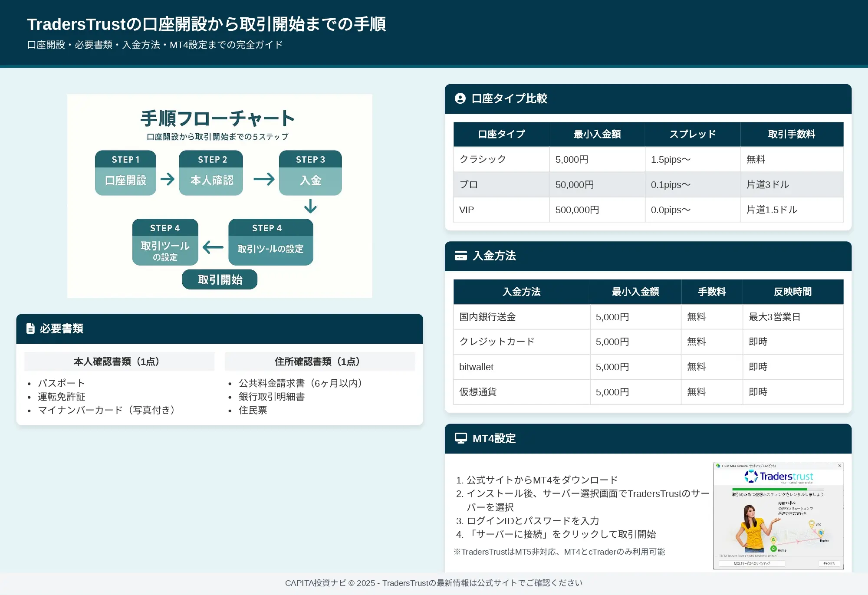Click the キャンセル button in MT4 installer
Screen dimensions: 868x595
coord(829,563)
